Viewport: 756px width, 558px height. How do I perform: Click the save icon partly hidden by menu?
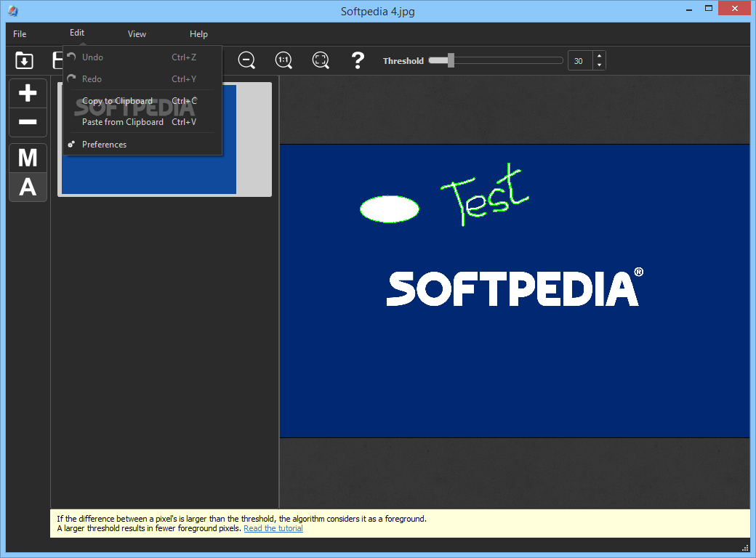point(57,61)
